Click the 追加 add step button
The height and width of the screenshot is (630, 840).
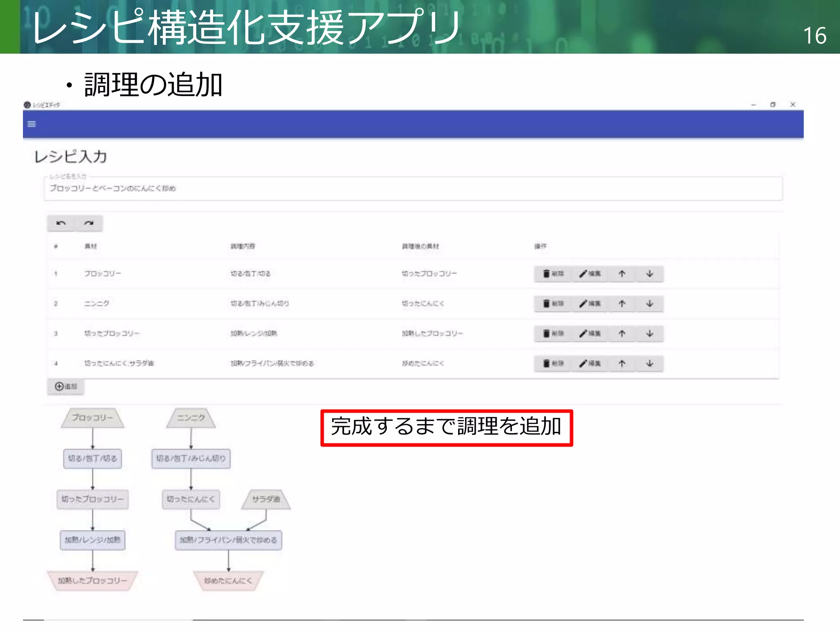pyautogui.click(x=66, y=386)
